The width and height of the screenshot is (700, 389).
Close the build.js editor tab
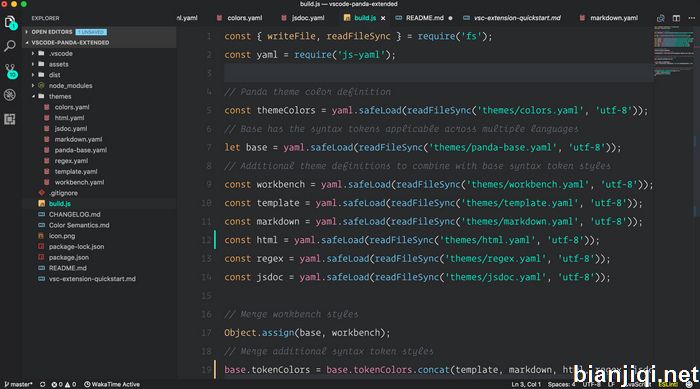click(x=383, y=18)
